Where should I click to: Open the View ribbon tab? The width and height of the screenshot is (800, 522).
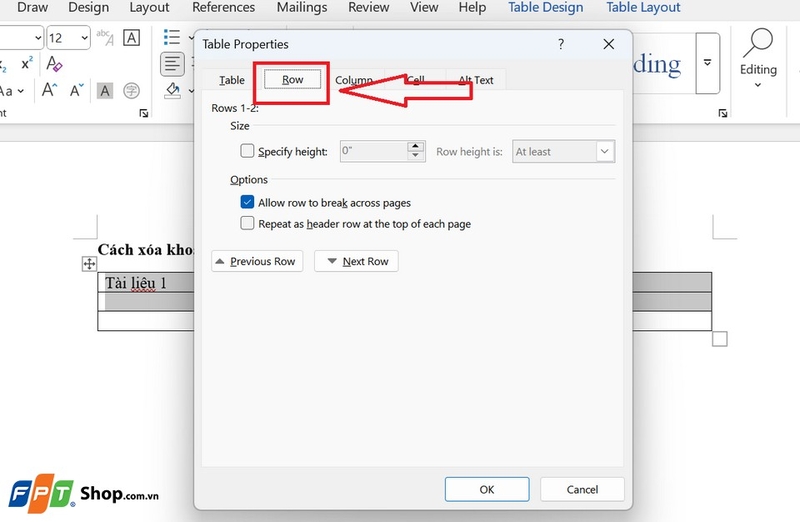pyautogui.click(x=424, y=7)
